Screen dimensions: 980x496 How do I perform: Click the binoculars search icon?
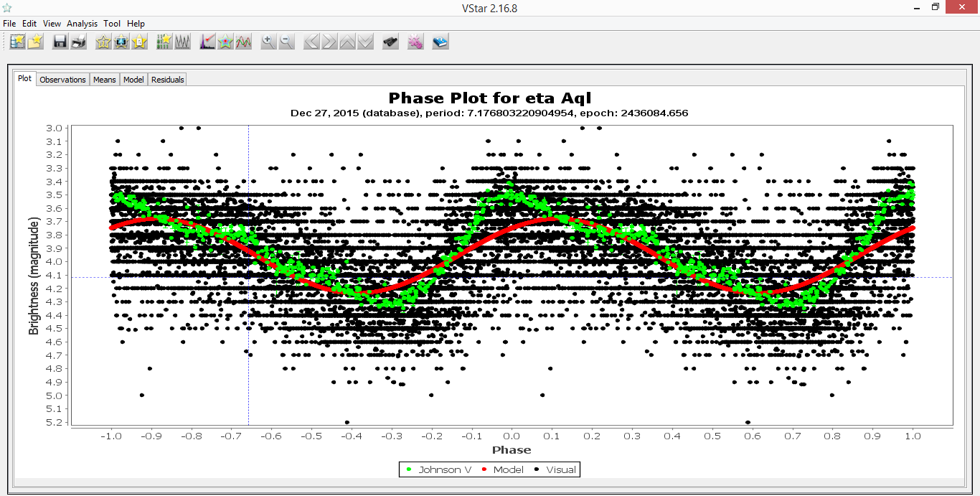[x=390, y=42]
